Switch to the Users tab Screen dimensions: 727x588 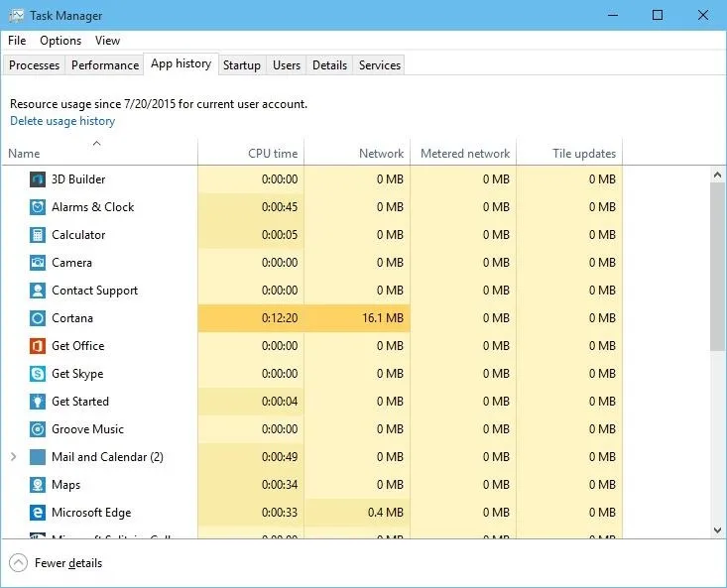coord(287,64)
